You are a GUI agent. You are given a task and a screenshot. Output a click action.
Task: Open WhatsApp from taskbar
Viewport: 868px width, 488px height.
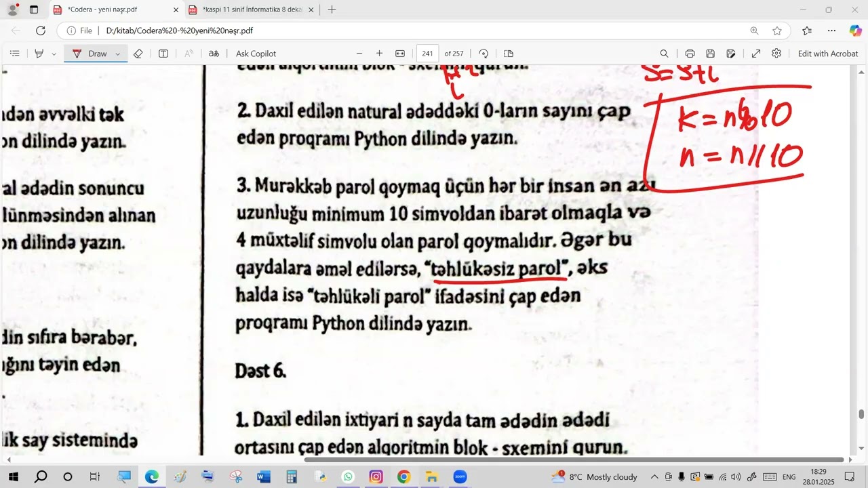(348, 476)
